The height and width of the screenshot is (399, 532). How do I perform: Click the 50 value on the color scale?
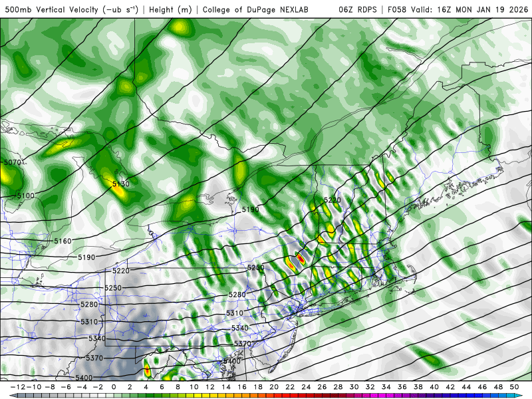514,387
